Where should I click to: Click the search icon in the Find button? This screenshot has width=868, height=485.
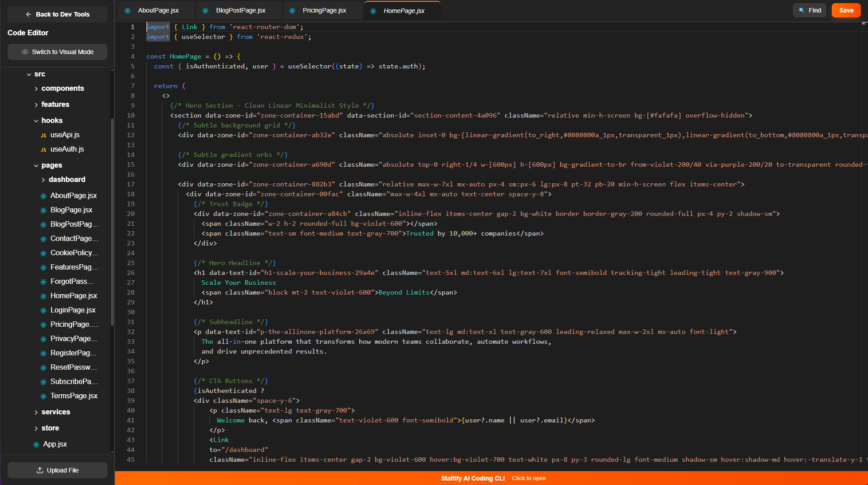click(x=802, y=10)
